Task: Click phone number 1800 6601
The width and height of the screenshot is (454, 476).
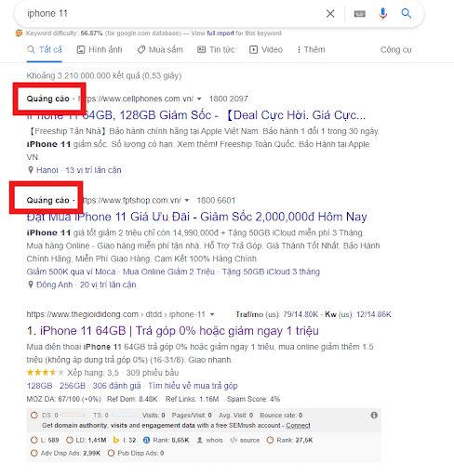Action: click(216, 201)
